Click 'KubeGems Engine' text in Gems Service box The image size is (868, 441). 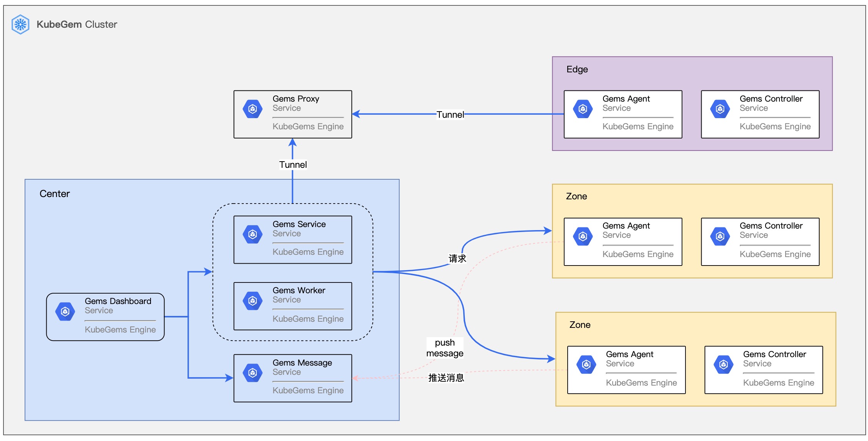308,252
